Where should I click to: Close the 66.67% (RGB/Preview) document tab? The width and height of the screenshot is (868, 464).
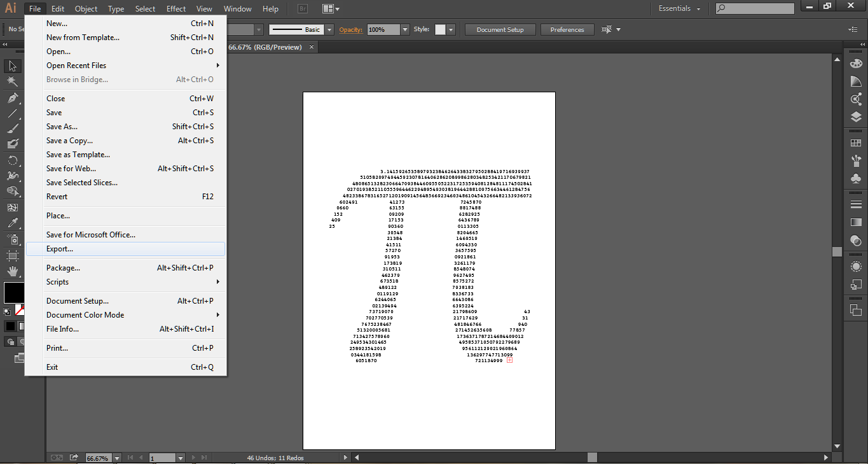click(x=311, y=47)
